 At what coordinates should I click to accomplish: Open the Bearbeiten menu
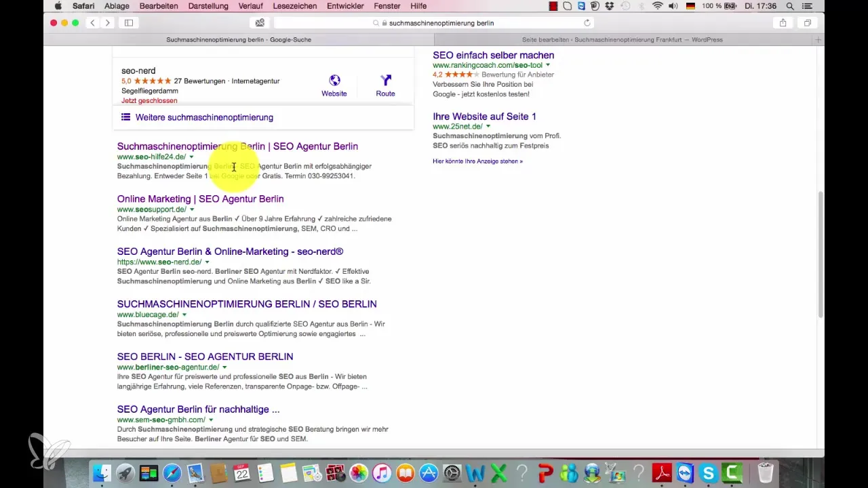[x=159, y=6]
